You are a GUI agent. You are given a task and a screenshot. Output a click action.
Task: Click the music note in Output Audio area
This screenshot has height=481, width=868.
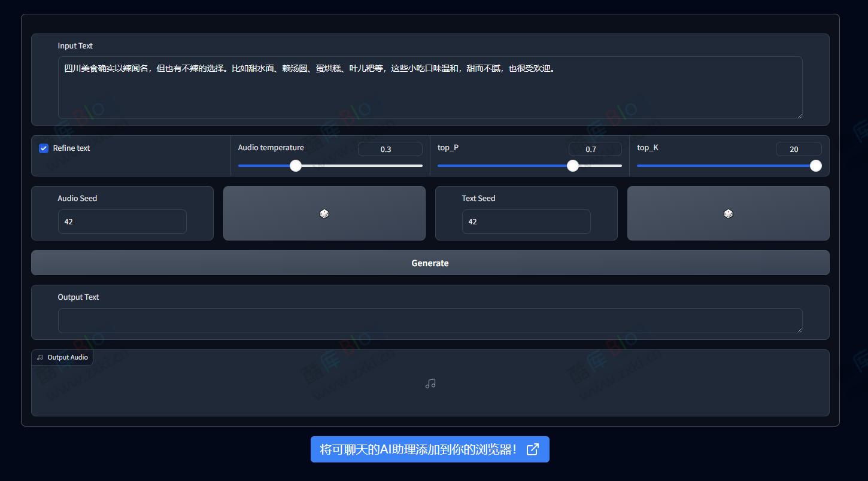coord(430,383)
